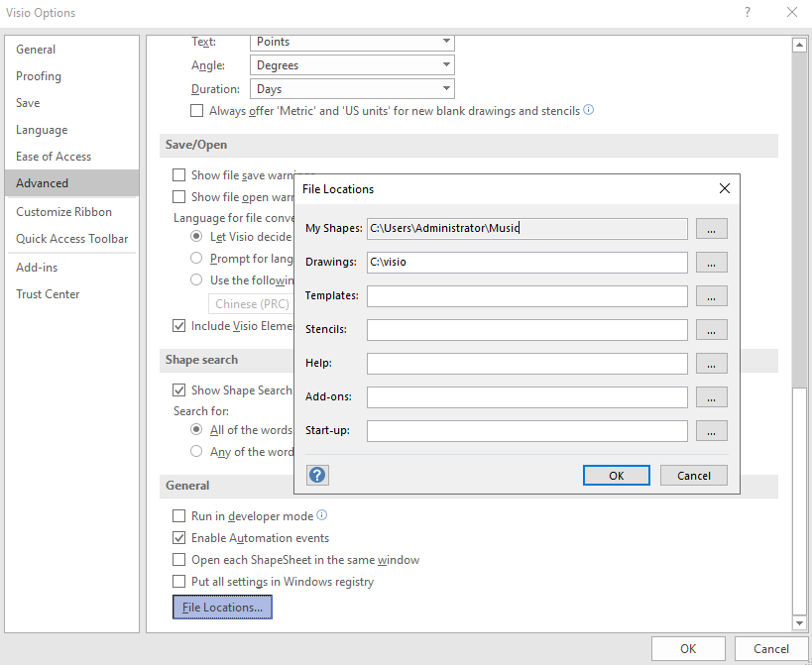This screenshot has height=665, width=812.
Task: Open the Chinese (PRC) language dropdown
Action: 251,304
